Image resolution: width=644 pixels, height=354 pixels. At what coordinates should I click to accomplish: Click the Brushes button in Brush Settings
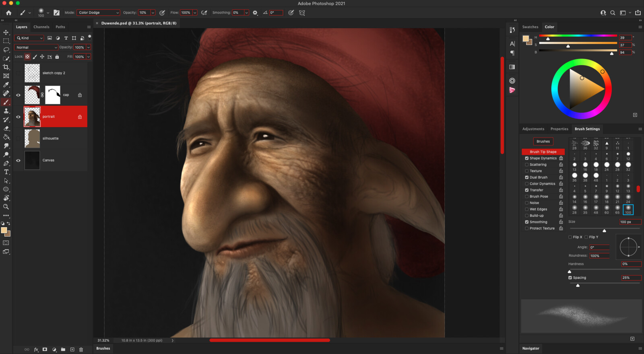click(543, 142)
